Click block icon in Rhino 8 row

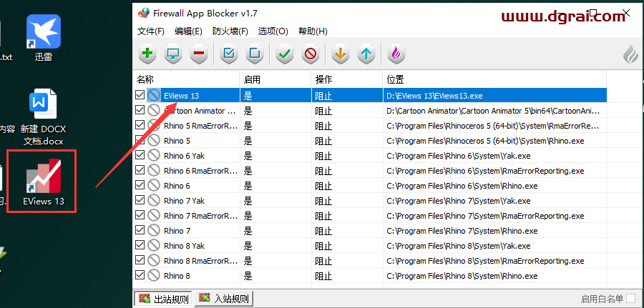point(154,276)
